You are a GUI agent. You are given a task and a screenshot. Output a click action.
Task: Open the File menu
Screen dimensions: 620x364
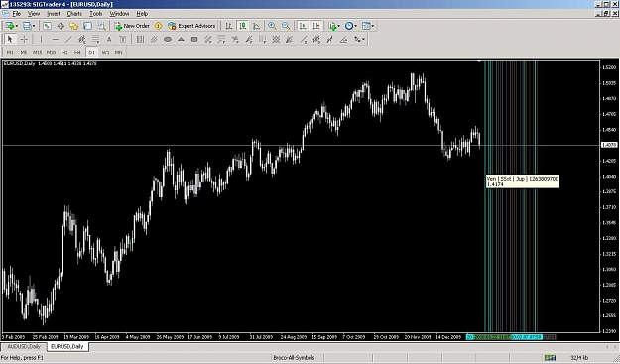(17, 14)
